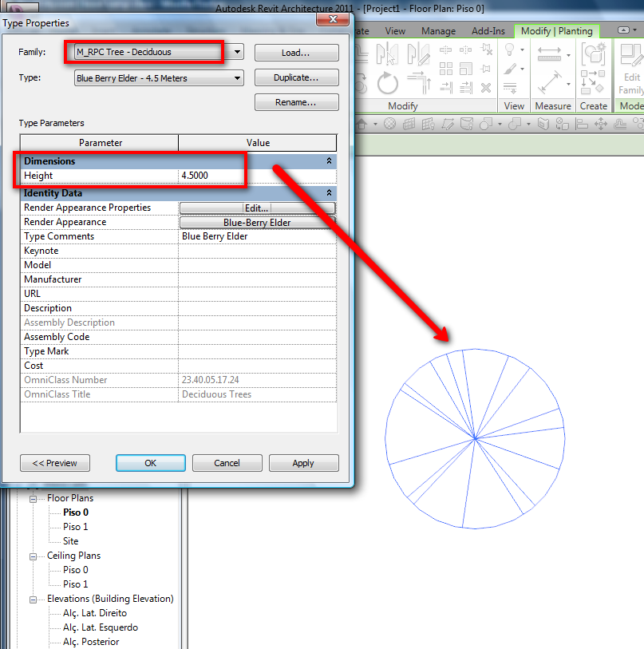Switch to the View ribbon tab
The image size is (644, 649).
point(395,31)
